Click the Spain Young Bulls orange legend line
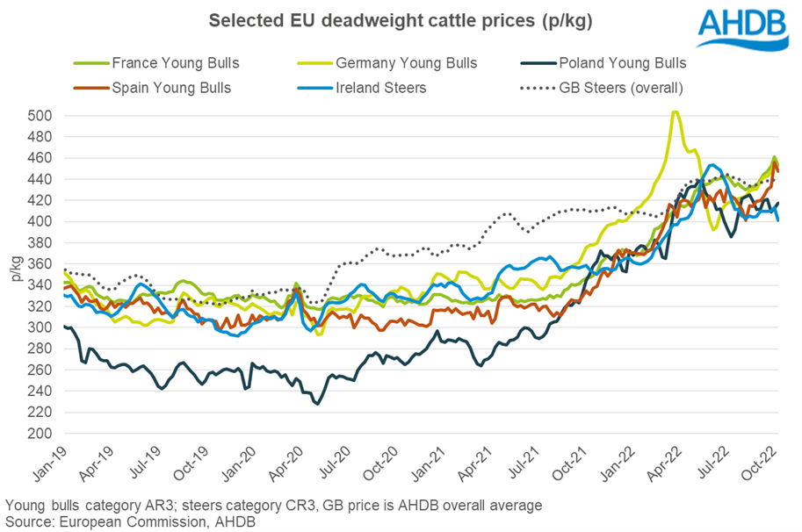The height and width of the screenshot is (532, 802). point(89,88)
